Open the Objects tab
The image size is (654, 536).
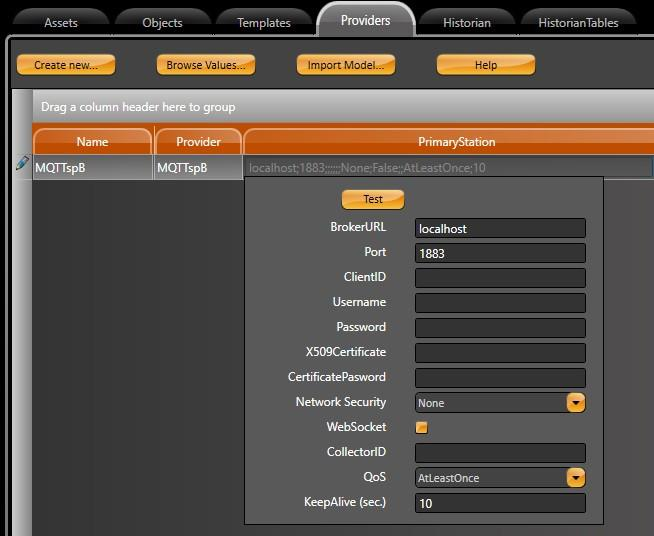pos(162,22)
